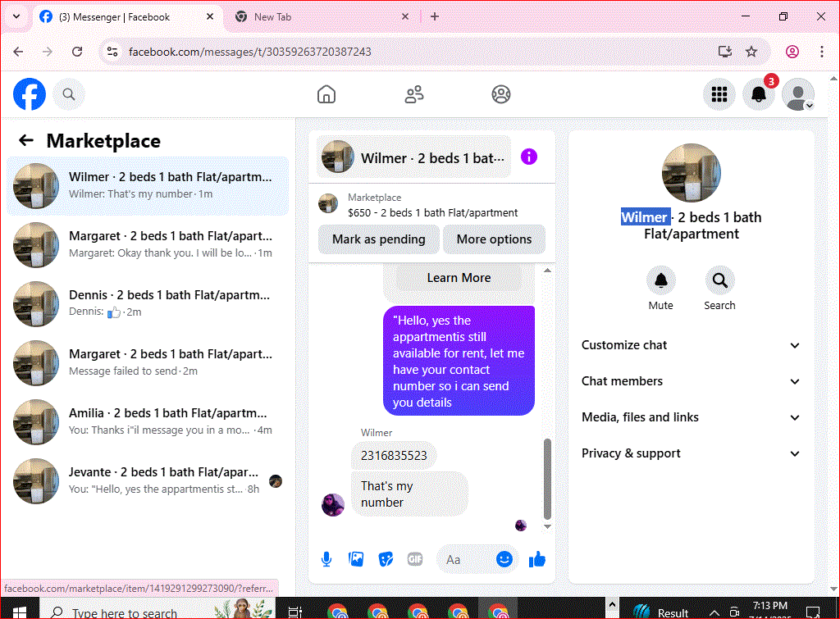This screenshot has height=619, width=840.
Task: Open the Groups icon in top navigation
Action: tap(501, 94)
